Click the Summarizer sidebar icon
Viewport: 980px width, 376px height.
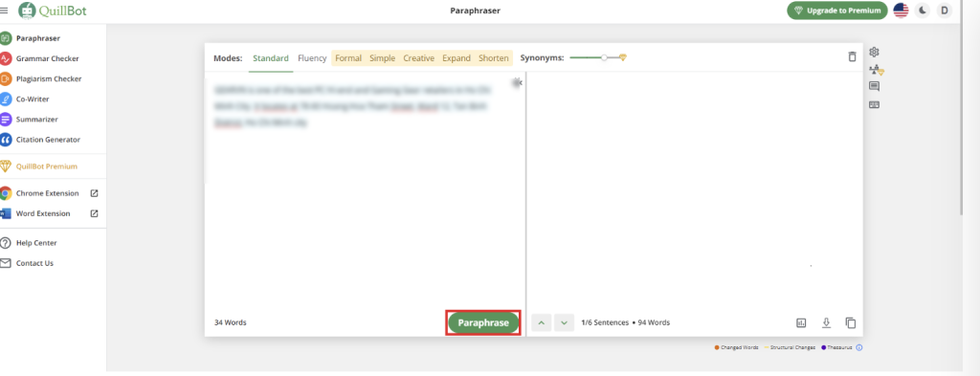click(6, 120)
